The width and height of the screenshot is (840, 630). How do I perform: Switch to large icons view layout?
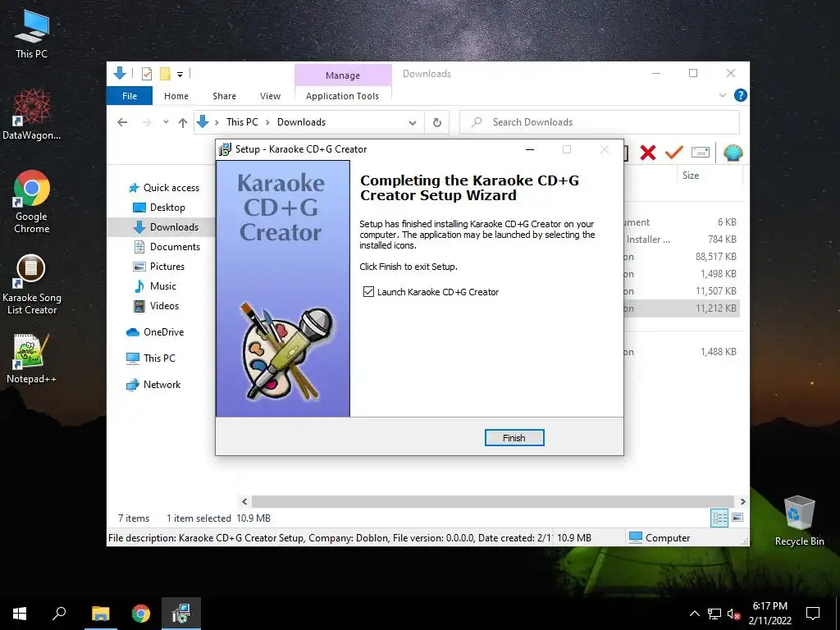[x=737, y=518]
